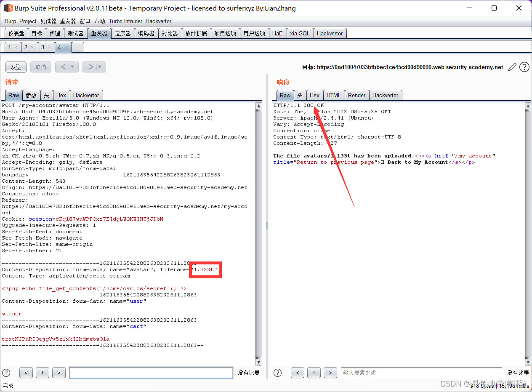Select the response Hex tab
Viewport: 532px width, 392px height.
pyautogui.click(x=315, y=95)
